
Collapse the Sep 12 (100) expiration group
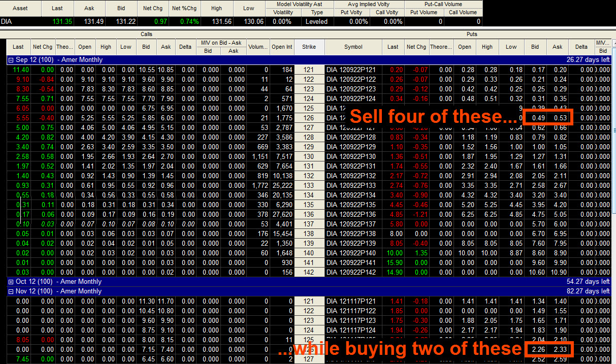[11, 60]
